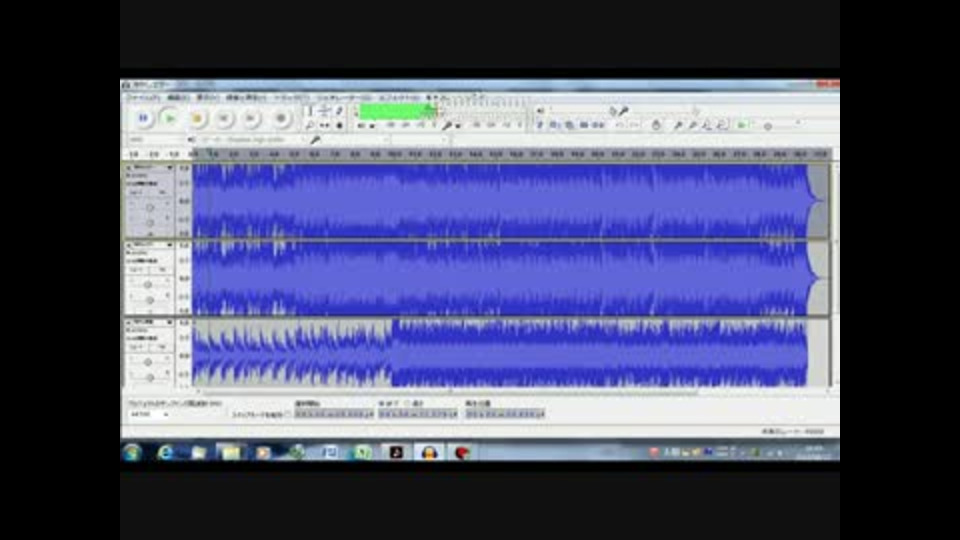Open the Transport menu
Viewport: 960px width, 540px height.
pyautogui.click(x=246, y=98)
